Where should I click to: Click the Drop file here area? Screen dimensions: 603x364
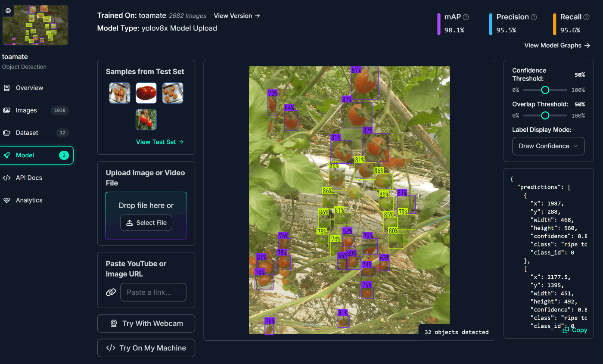(146, 215)
